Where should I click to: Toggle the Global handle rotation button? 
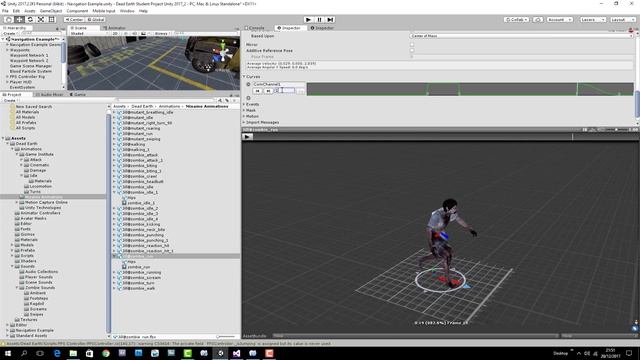96,20
